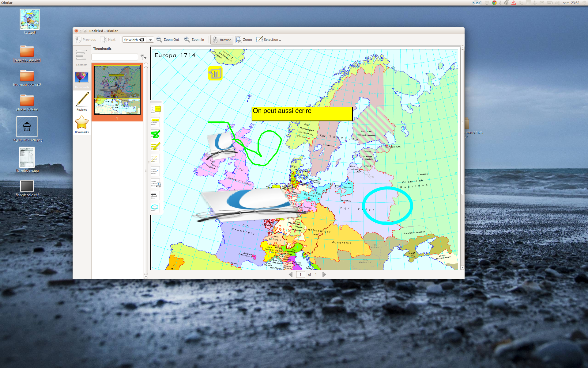Open the Fit Width zoom dropdown
The height and width of the screenshot is (368, 588).
click(150, 40)
